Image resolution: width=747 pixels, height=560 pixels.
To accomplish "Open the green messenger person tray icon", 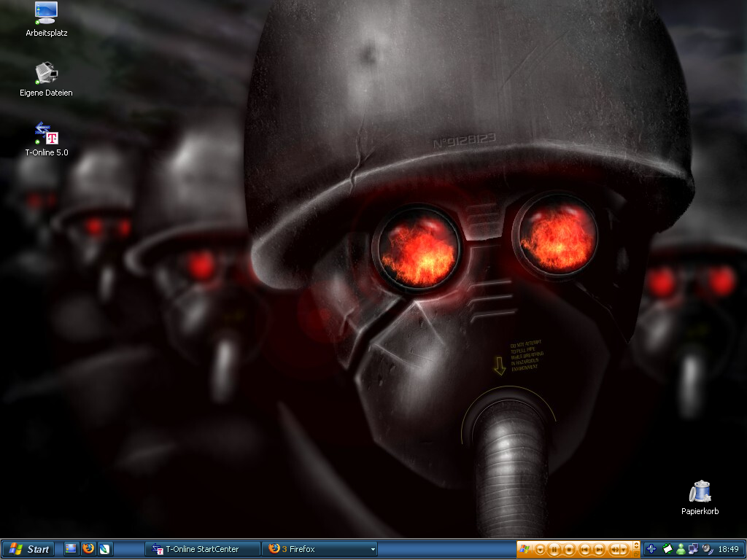I will (x=681, y=549).
